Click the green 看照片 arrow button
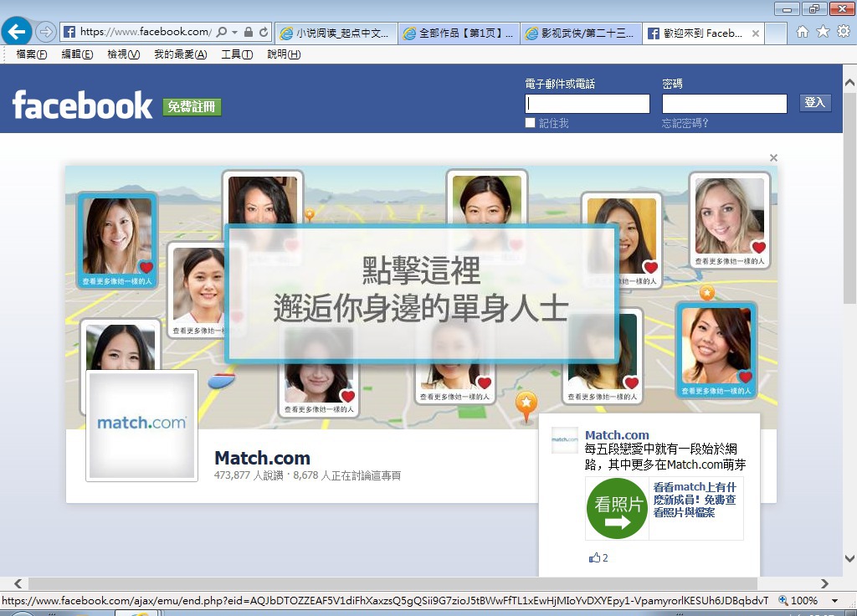Viewport: 857px width, 616px height. coord(618,509)
